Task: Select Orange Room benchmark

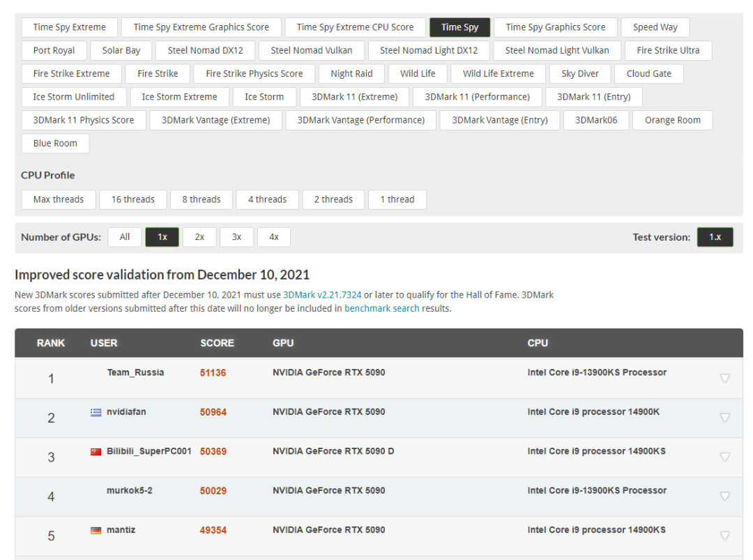Action: [x=672, y=120]
